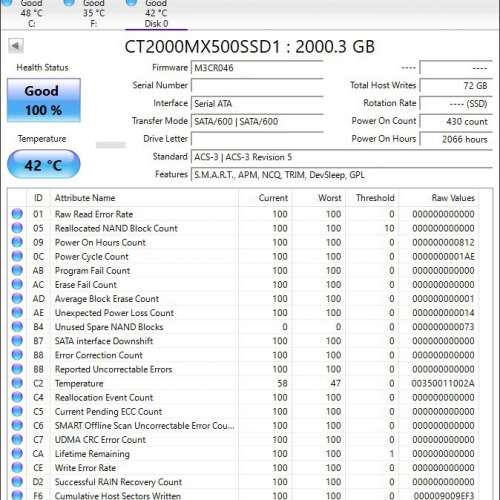Screen dimensions: 500x500
Task: Click the status icon for SMART Offline Scan row
Action: pyautogui.click(x=17, y=425)
